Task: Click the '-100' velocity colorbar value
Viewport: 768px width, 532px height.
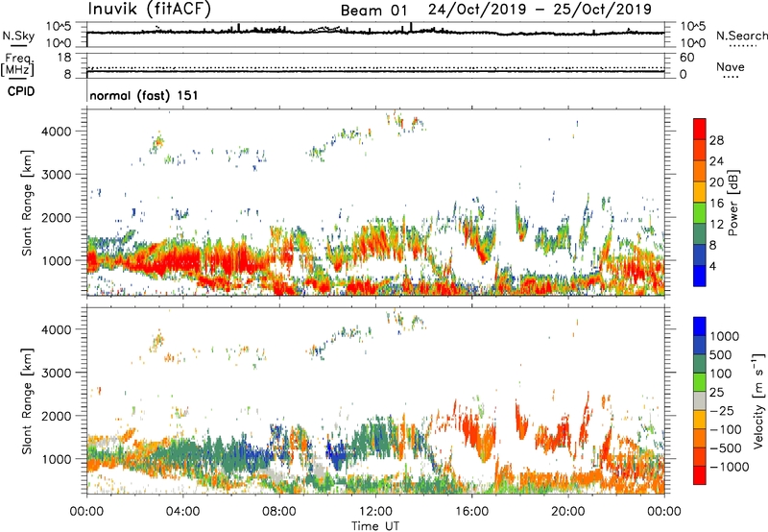Action: pyautogui.click(x=726, y=429)
